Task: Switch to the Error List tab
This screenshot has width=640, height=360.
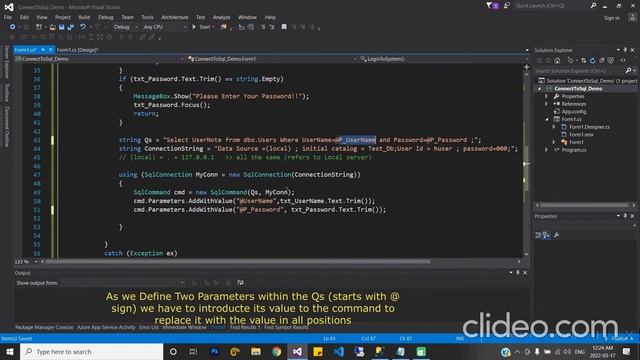Action: coord(149,327)
